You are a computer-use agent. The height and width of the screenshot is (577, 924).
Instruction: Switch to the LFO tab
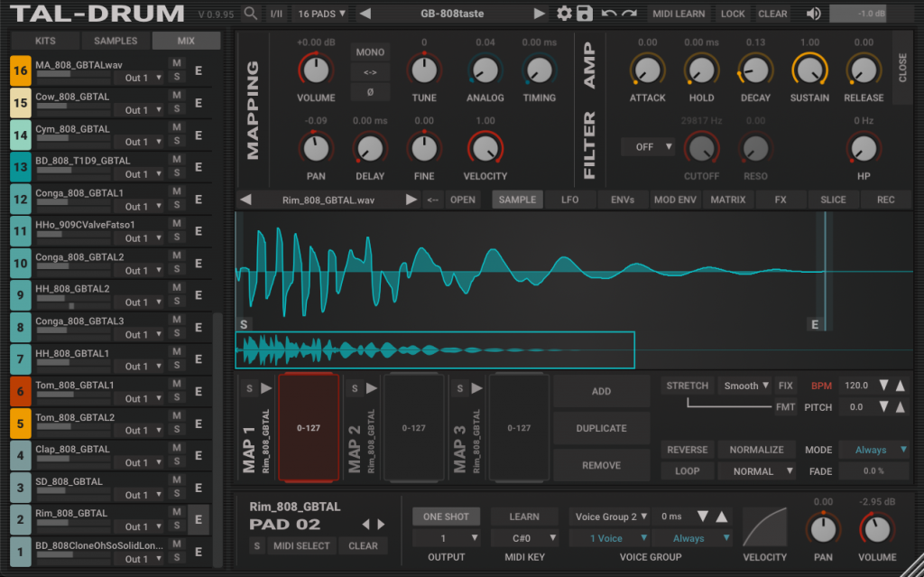point(570,200)
